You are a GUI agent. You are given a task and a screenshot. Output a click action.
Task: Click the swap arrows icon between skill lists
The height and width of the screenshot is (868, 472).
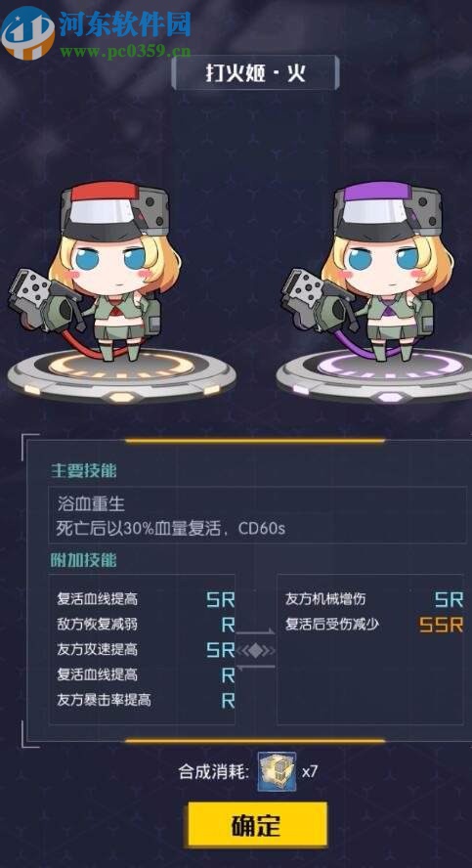tap(256, 650)
